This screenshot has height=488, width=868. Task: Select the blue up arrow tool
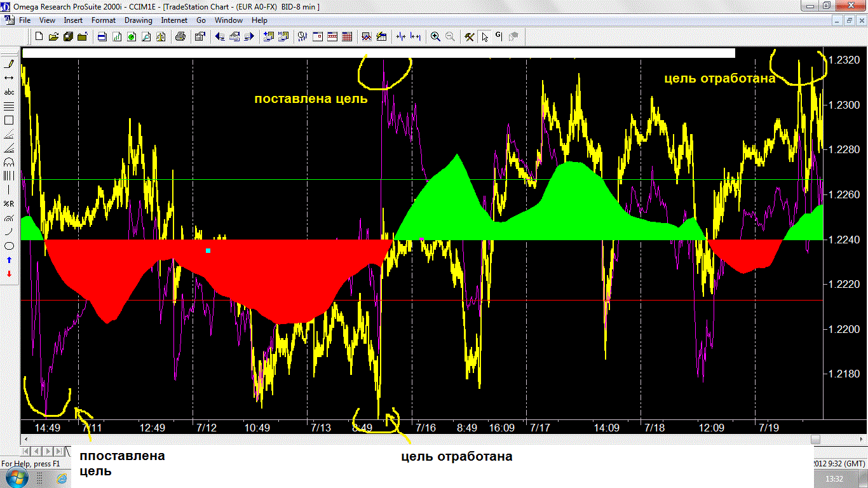pyautogui.click(x=9, y=260)
